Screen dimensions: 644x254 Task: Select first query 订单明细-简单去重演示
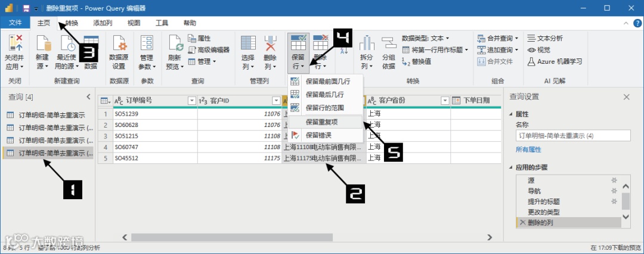48,114
